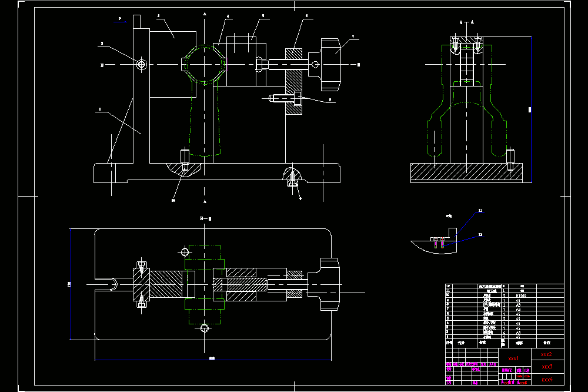Click the xxx3 placeholder text
This screenshot has height=392, width=588.
(547, 367)
